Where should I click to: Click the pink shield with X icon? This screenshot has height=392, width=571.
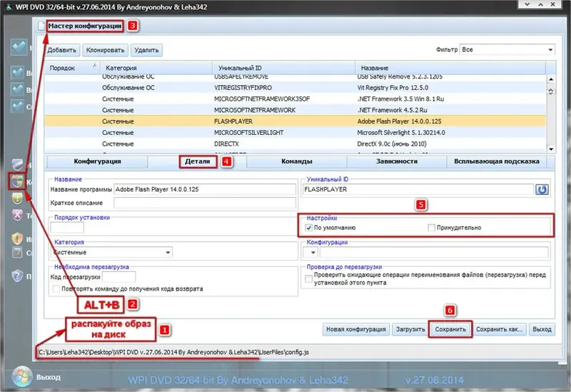pos(17,216)
